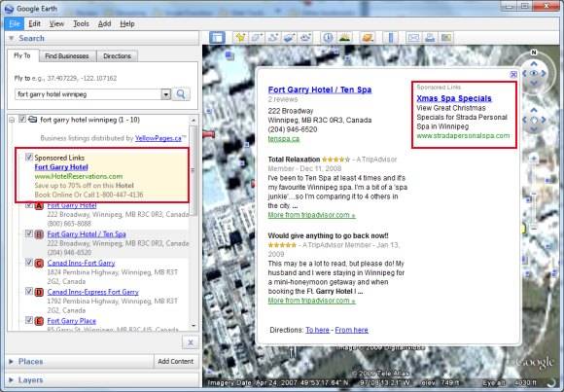
Task: Open the Ruler tool
Action: (391, 37)
